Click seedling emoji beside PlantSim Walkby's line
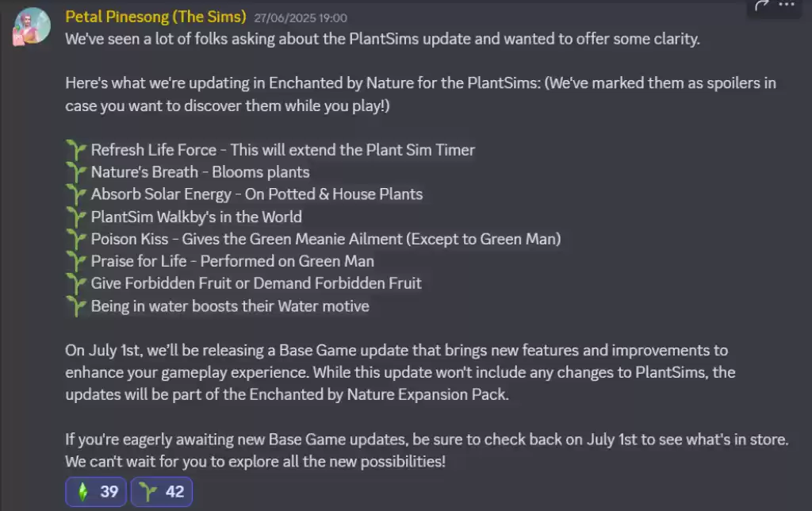 (76, 216)
